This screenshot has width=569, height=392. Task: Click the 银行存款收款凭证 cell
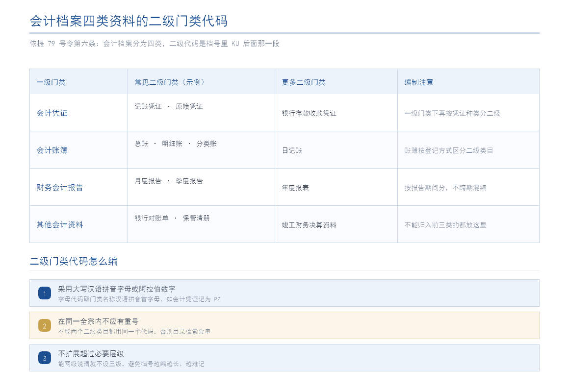(309, 114)
